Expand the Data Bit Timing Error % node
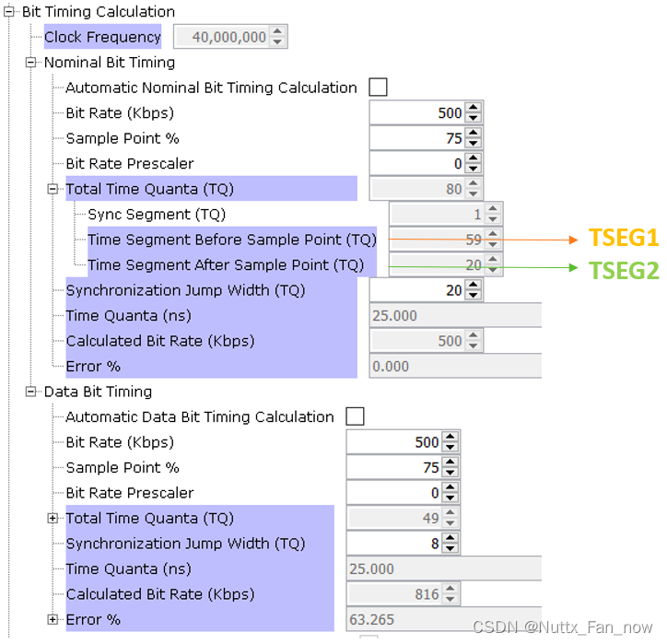667x644 pixels. [x=53, y=619]
